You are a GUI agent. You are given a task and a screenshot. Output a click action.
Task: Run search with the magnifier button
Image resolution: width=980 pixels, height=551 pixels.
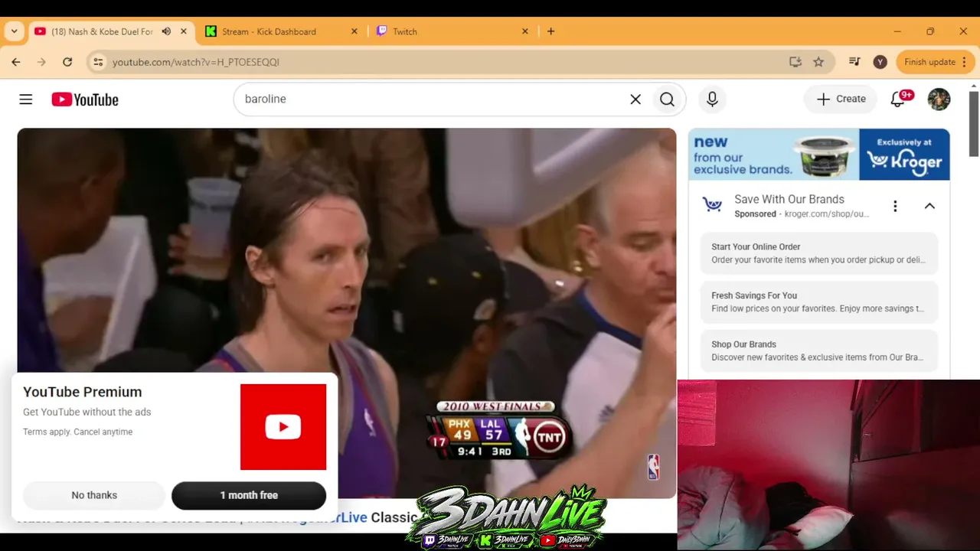pyautogui.click(x=667, y=99)
